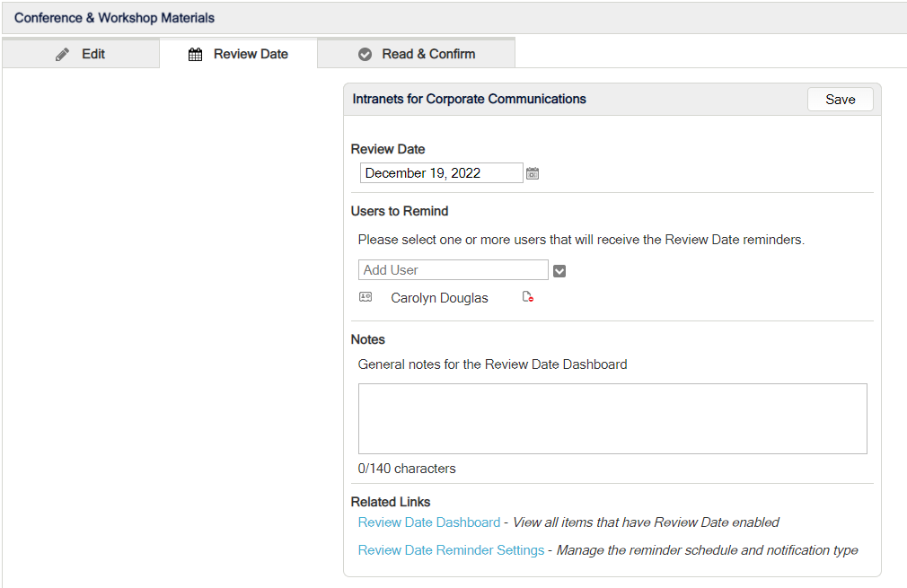Focus the Add User input field
This screenshot has width=907, height=588.
click(453, 270)
